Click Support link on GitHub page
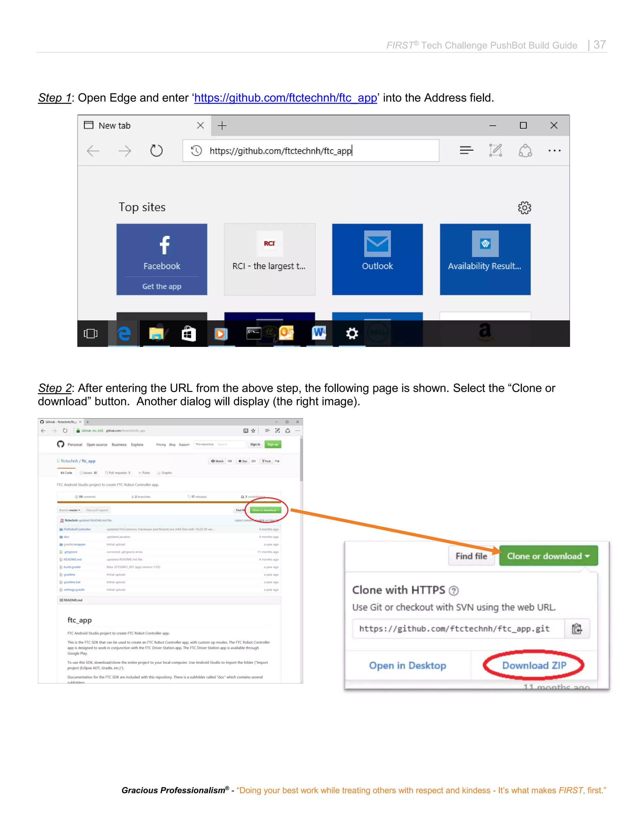The image size is (644, 833). 184,445
